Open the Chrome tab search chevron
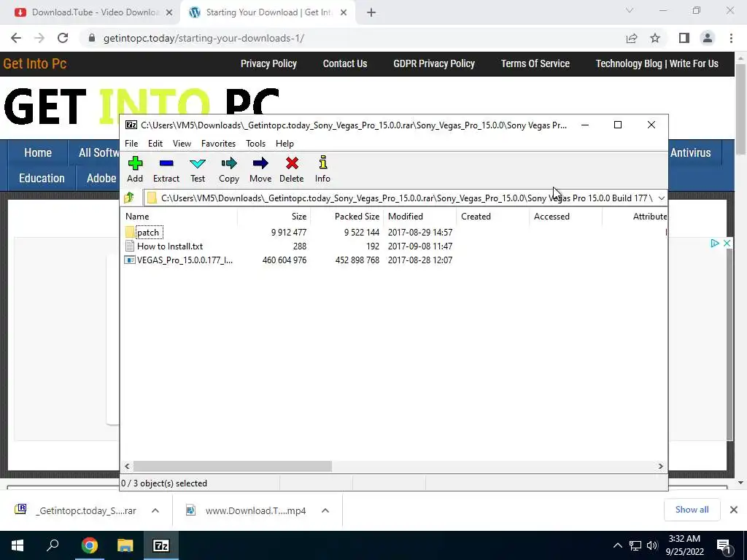747x560 pixels. pos(630,10)
